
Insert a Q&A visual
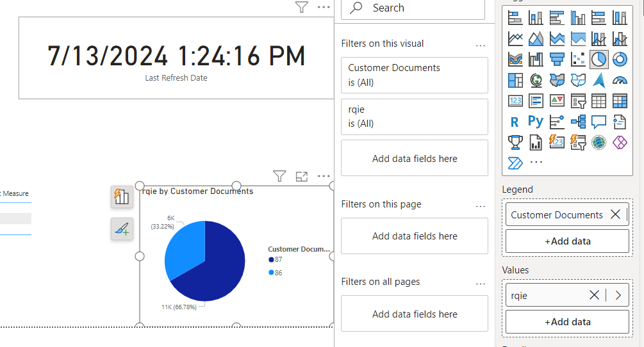pos(599,122)
